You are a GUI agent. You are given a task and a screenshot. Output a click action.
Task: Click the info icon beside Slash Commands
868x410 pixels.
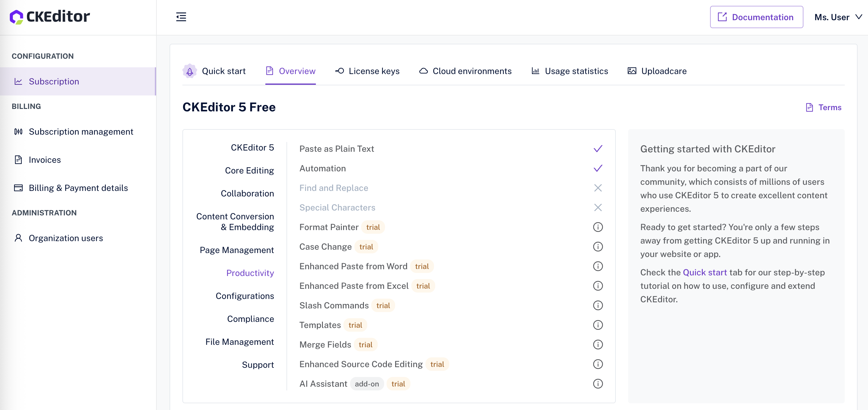[597, 305]
